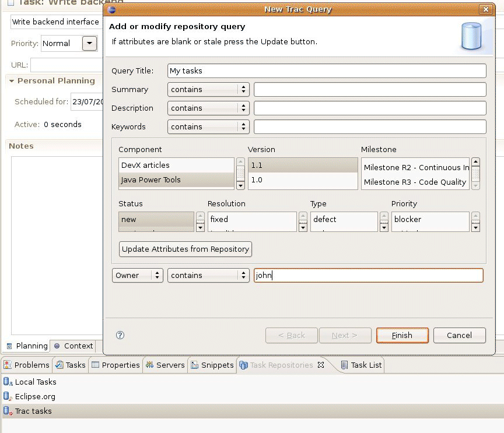
Task: Close the New Trac Query dialog
Action: 486,9
